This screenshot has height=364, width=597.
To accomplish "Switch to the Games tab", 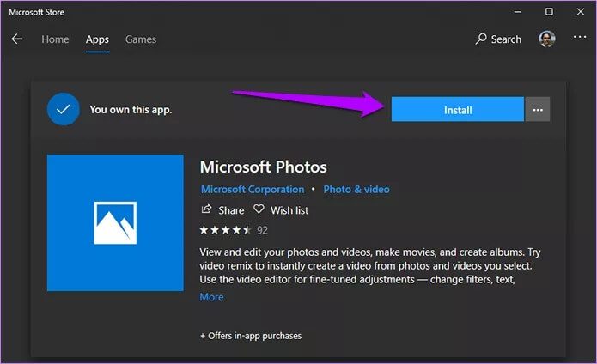I will [141, 39].
